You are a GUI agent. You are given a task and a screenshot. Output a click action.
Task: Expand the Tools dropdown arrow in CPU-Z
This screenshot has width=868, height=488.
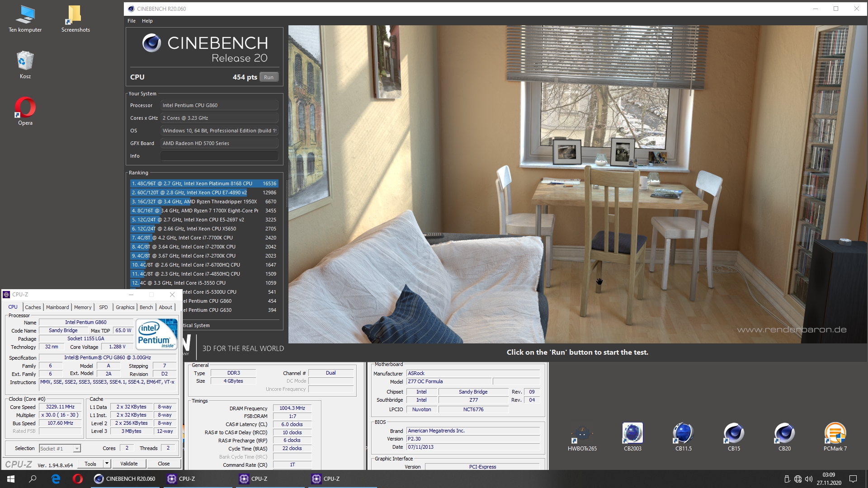pos(107,464)
